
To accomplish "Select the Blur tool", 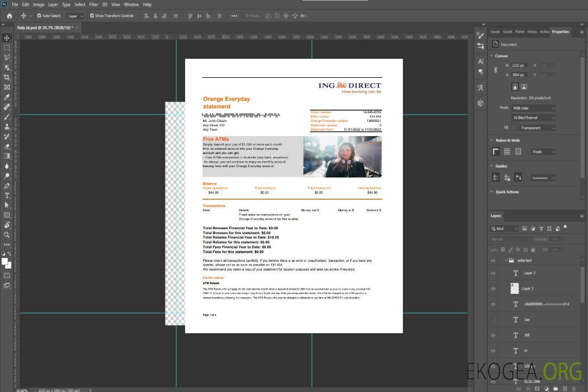I will 7,166.
